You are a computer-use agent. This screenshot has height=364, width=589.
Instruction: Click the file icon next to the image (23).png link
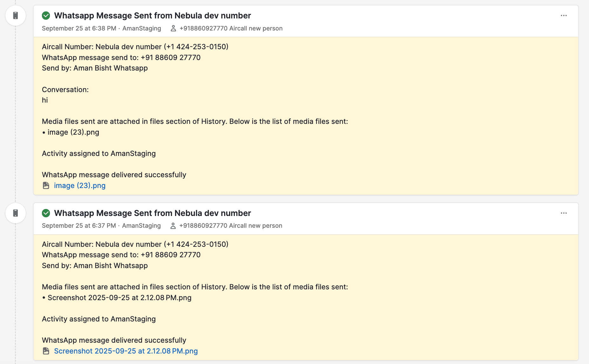click(x=46, y=185)
